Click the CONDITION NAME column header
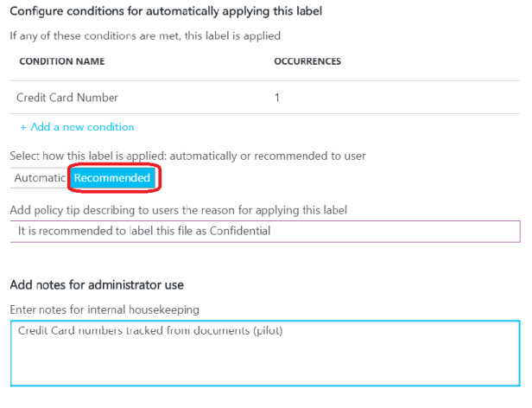 [x=61, y=61]
